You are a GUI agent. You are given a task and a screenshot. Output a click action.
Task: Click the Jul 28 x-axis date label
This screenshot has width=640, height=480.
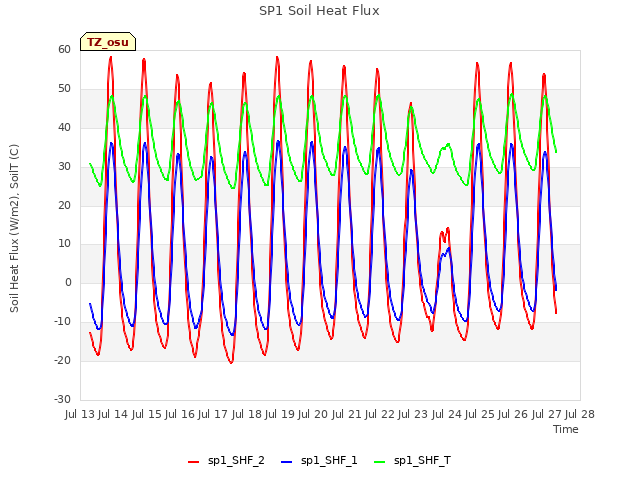click(580, 414)
